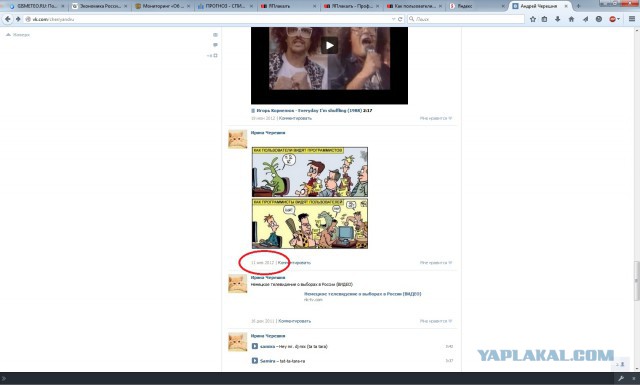Switch to the 'Мониторинг «Об...' tab
The image size is (640, 385).
point(162,7)
